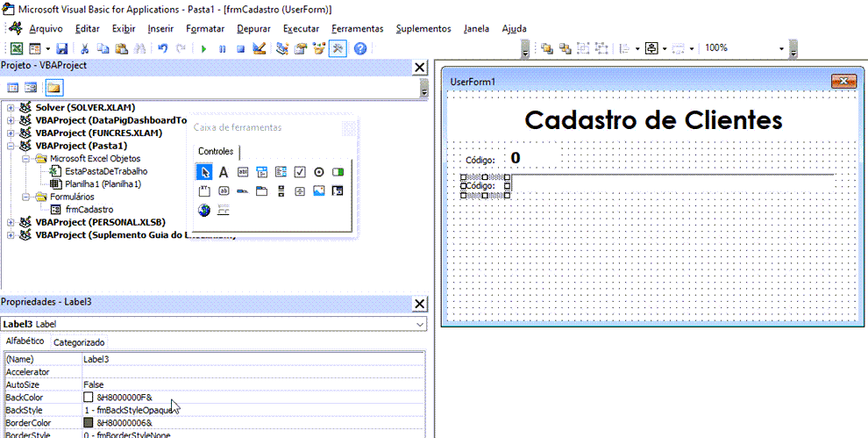
Task: Select the Cadastro de Clientes title label
Action: point(653,120)
